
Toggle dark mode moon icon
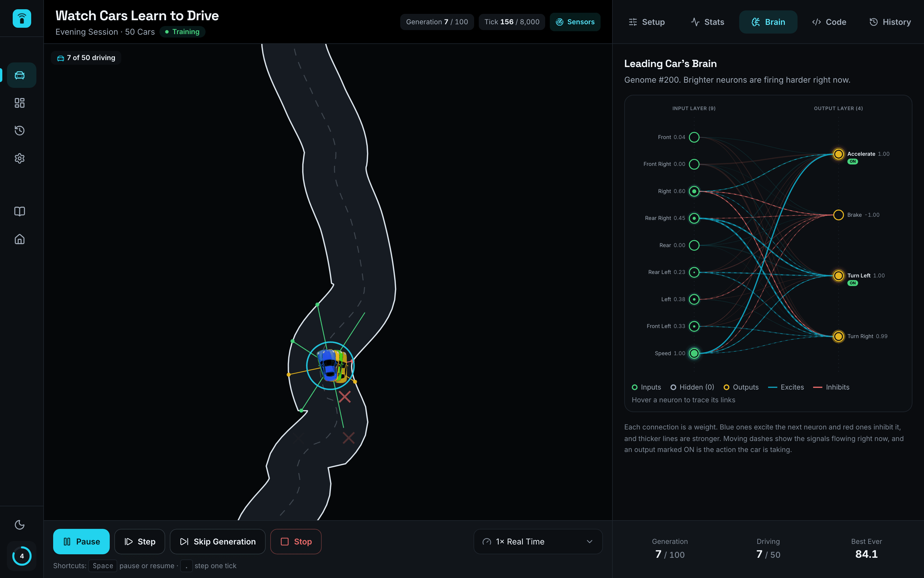click(x=20, y=525)
